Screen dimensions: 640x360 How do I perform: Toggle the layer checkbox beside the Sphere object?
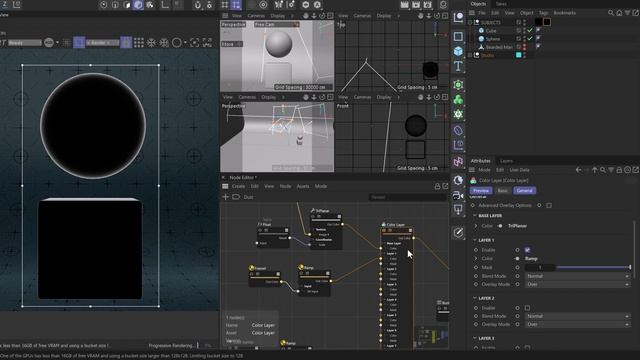pos(518,39)
